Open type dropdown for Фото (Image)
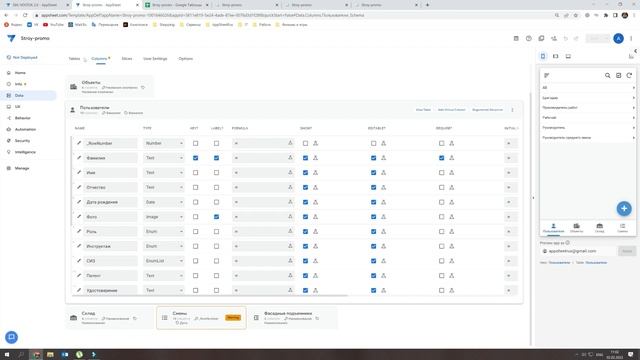 pyautogui.click(x=163, y=217)
